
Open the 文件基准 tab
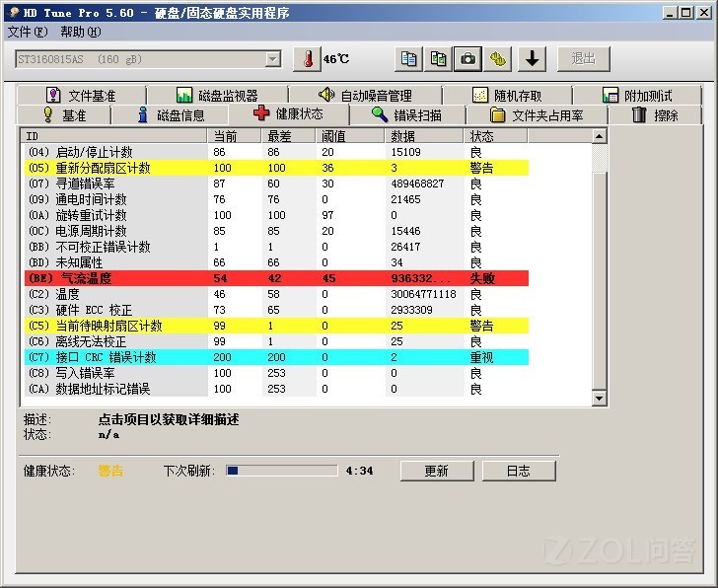pos(82,96)
